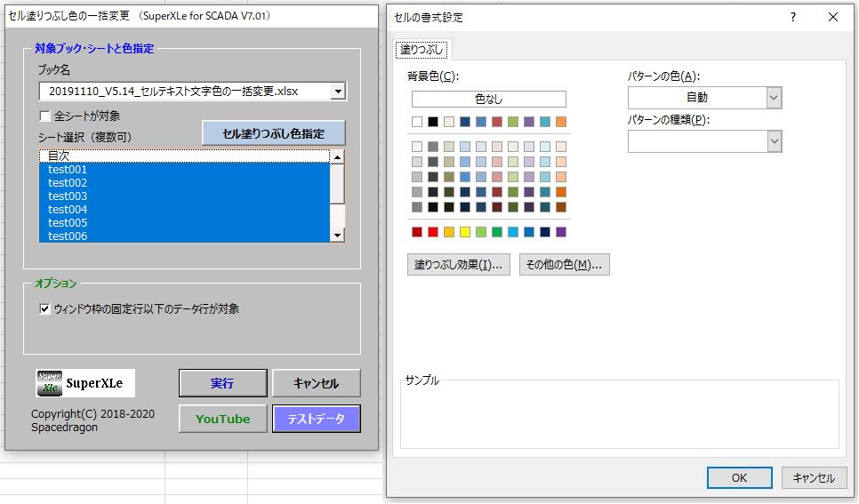Click the テストデータ button
The height and width of the screenshot is (504, 859).
pos(316,419)
